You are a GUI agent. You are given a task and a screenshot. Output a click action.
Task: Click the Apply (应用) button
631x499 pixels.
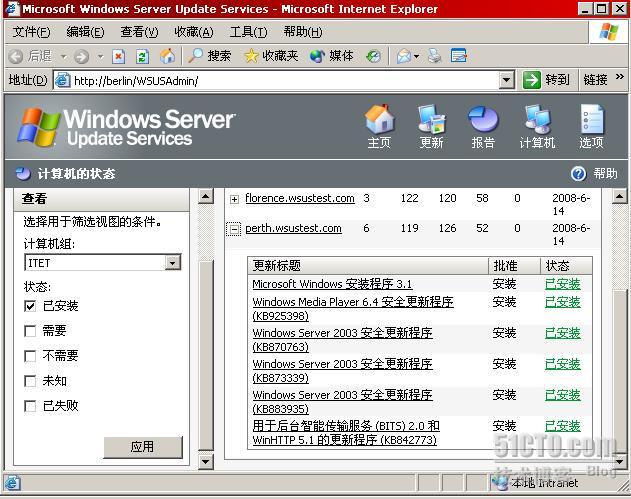point(143,447)
